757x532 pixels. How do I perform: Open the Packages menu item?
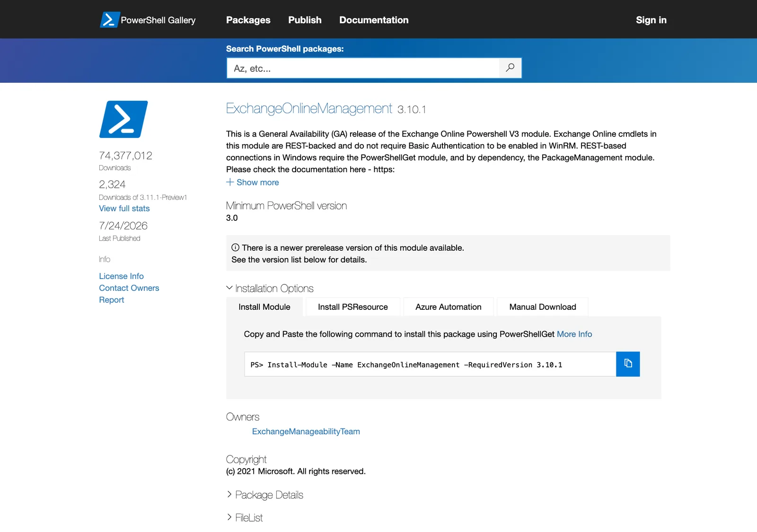pyautogui.click(x=248, y=20)
